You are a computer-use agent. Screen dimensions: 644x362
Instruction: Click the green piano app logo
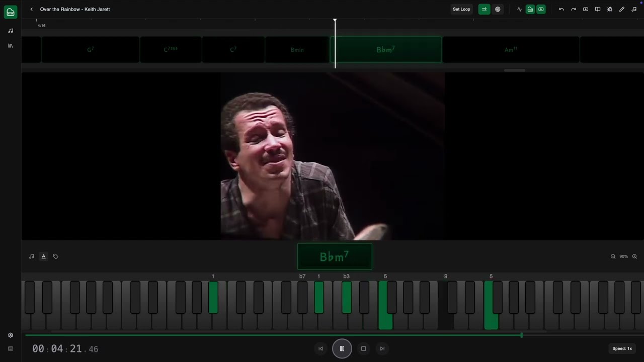[x=11, y=12]
